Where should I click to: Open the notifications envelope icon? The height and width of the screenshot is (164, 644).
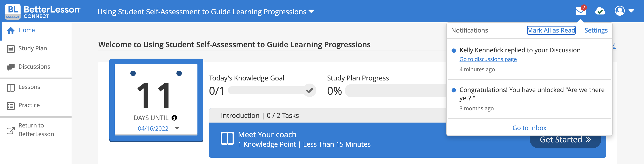pyautogui.click(x=580, y=11)
